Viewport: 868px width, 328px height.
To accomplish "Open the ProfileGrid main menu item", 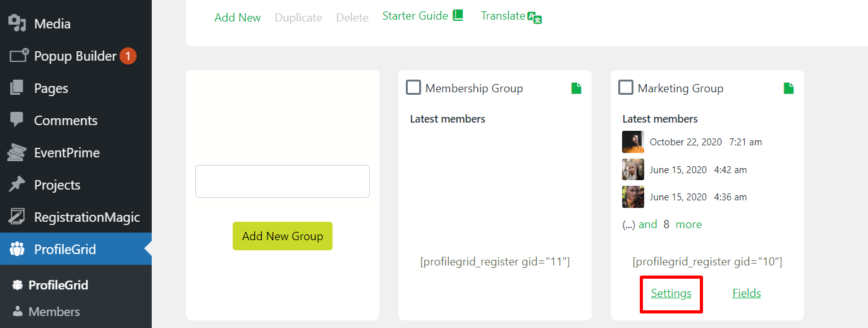I will pyautogui.click(x=76, y=249).
